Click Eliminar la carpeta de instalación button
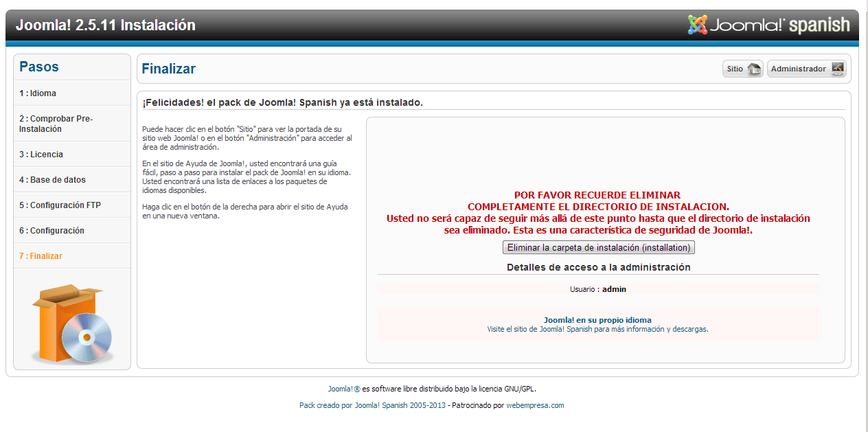 pyautogui.click(x=599, y=247)
